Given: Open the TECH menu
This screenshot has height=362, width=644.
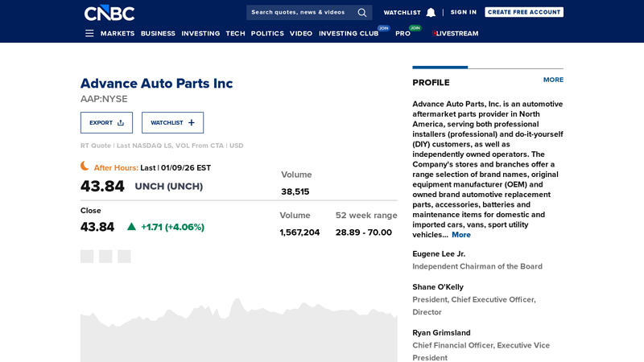Looking at the screenshot, I should [x=235, y=33].
